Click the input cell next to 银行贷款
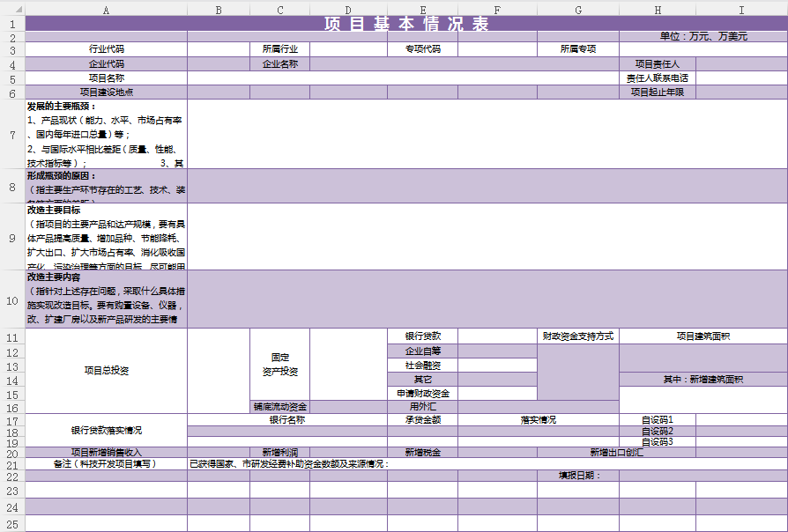Image resolution: width=788 pixels, height=532 pixels. tap(497, 336)
